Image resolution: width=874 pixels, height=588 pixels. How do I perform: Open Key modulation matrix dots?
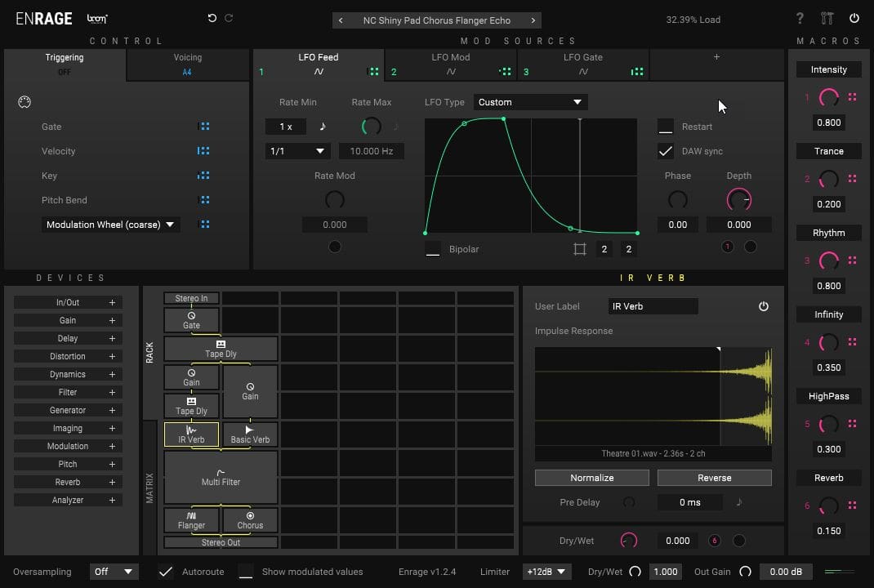coord(204,176)
